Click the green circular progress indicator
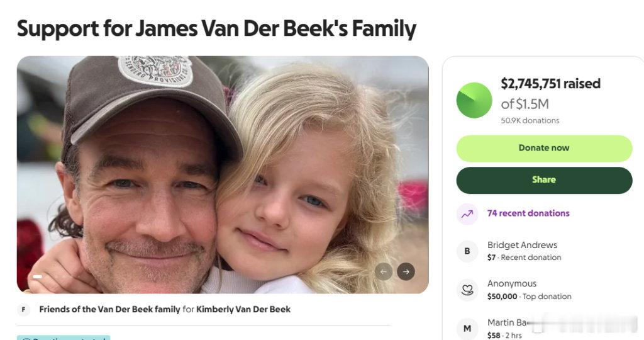 click(474, 100)
